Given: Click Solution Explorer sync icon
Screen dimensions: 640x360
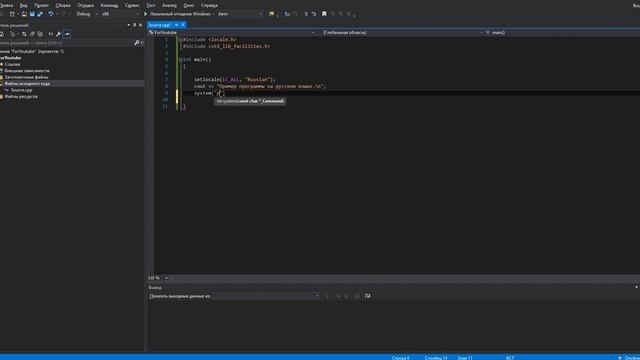Looking at the screenshot, I should [24, 34].
